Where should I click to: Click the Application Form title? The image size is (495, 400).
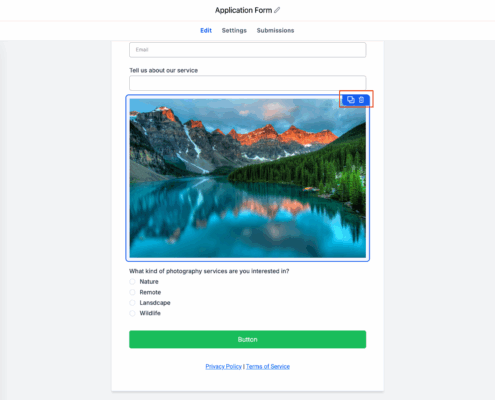tap(243, 10)
